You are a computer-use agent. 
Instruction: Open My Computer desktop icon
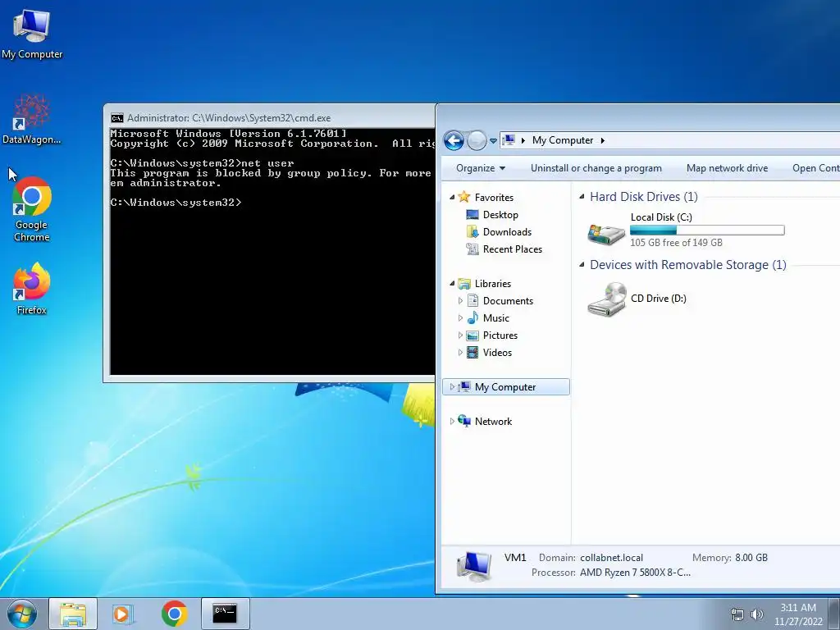32,33
